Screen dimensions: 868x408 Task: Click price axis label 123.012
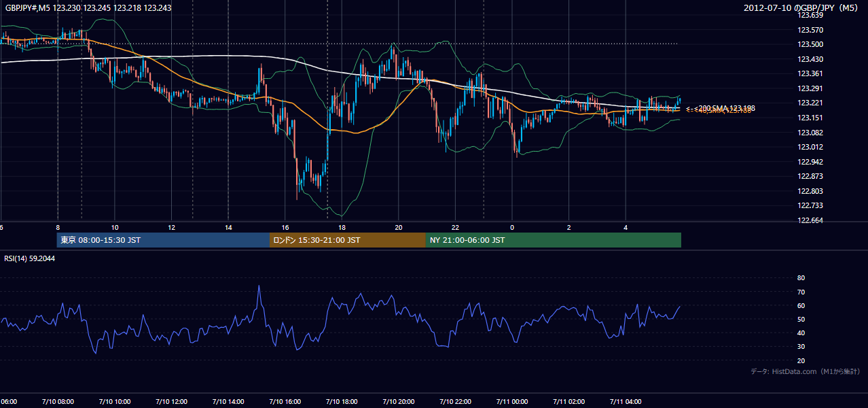(x=810, y=147)
